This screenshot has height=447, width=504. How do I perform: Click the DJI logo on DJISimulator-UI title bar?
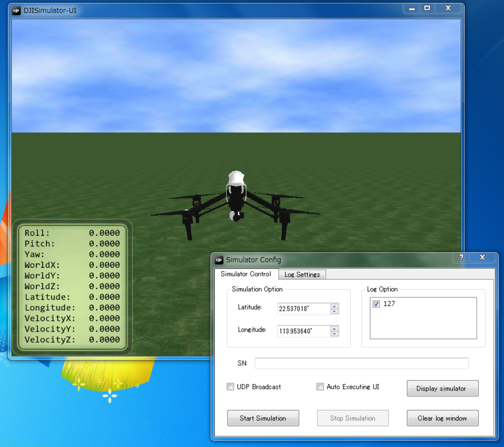click(17, 10)
